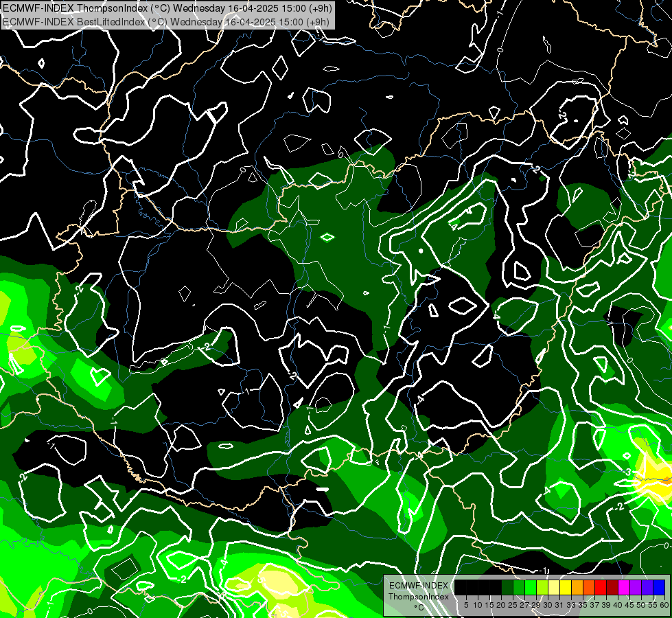Click the legend tick label 35
The height and width of the screenshot is (618, 672).
click(583, 605)
